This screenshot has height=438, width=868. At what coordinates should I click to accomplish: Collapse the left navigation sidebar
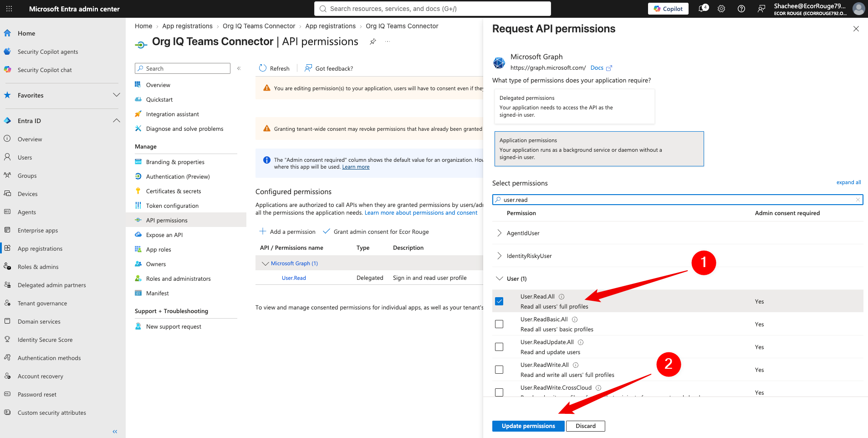pos(115,431)
